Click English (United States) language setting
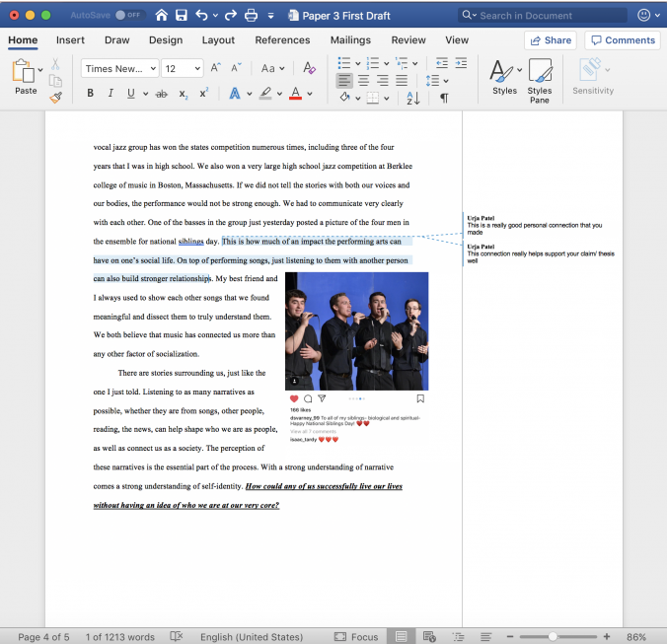This screenshot has height=644, width=667. (252, 637)
